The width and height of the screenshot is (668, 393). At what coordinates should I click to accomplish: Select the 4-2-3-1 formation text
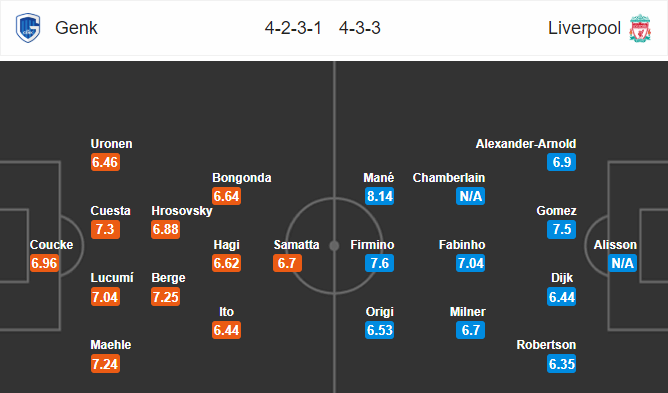click(293, 28)
